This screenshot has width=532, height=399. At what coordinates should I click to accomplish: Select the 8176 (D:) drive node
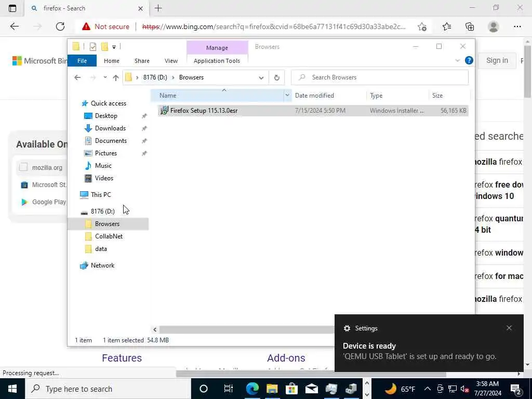[x=102, y=211]
